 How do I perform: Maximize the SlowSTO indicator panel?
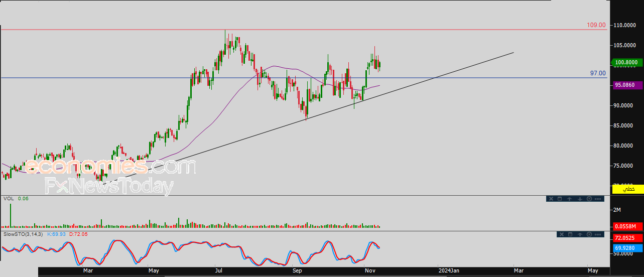click(570, 234)
